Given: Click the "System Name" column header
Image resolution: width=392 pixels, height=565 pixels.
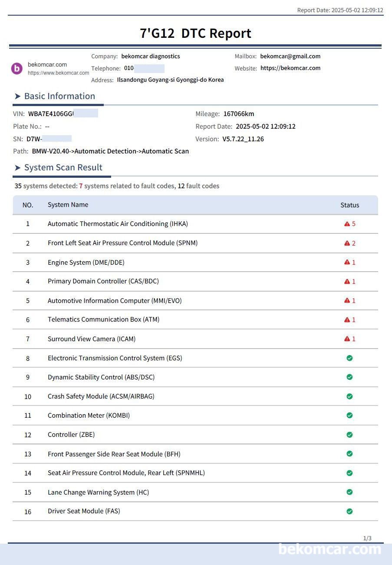Looking at the screenshot, I should click(x=68, y=205).
